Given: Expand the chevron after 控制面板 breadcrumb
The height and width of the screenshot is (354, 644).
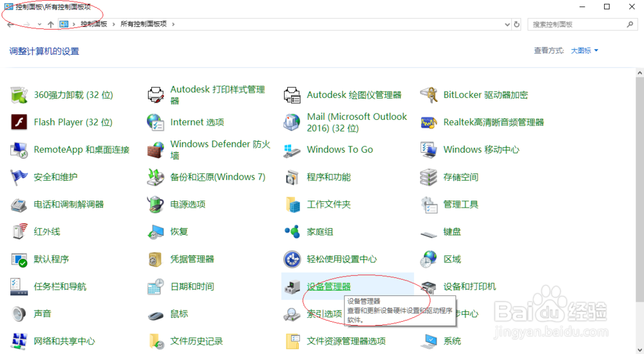Looking at the screenshot, I should point(114,25).
